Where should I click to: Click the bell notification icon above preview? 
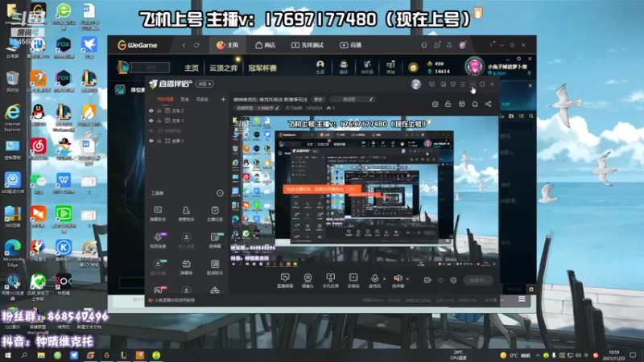[x=475, y=105]
